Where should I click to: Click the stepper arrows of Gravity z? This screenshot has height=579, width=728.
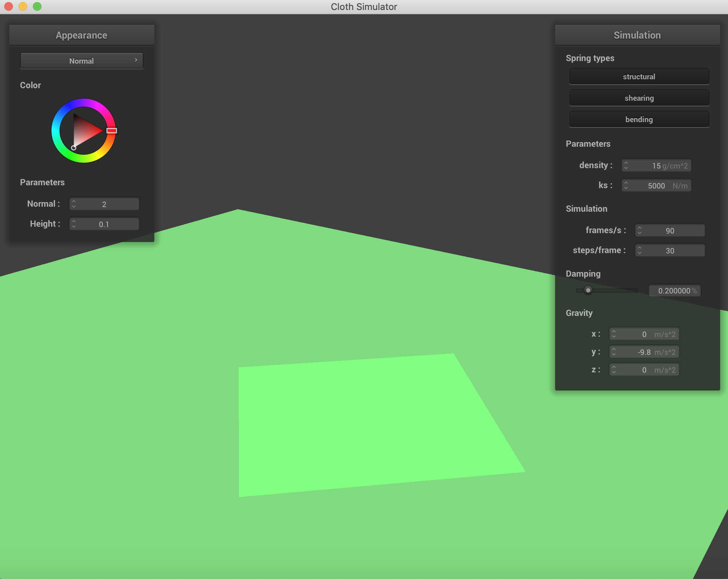[x=614, y=369]
